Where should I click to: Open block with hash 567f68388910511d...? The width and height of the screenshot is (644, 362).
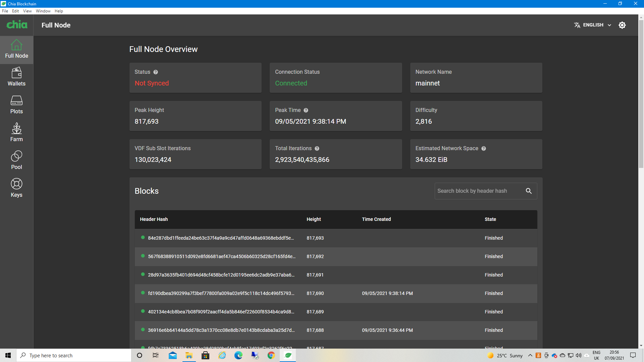click(336, 256)
